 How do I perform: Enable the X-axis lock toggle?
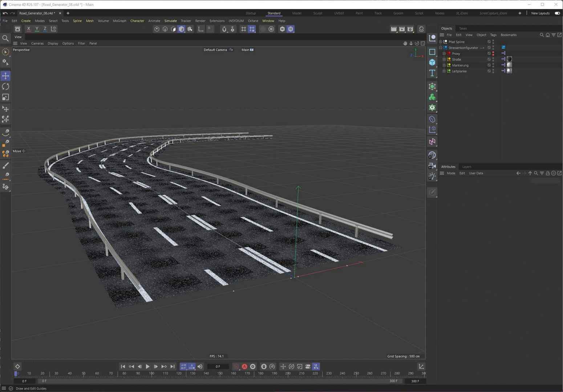28,29
